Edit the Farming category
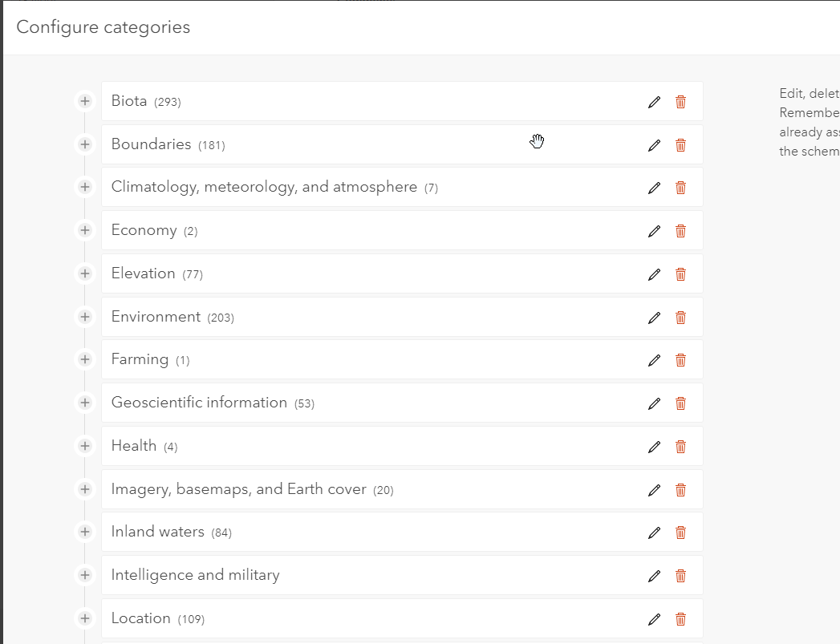 tap(654, 360)
